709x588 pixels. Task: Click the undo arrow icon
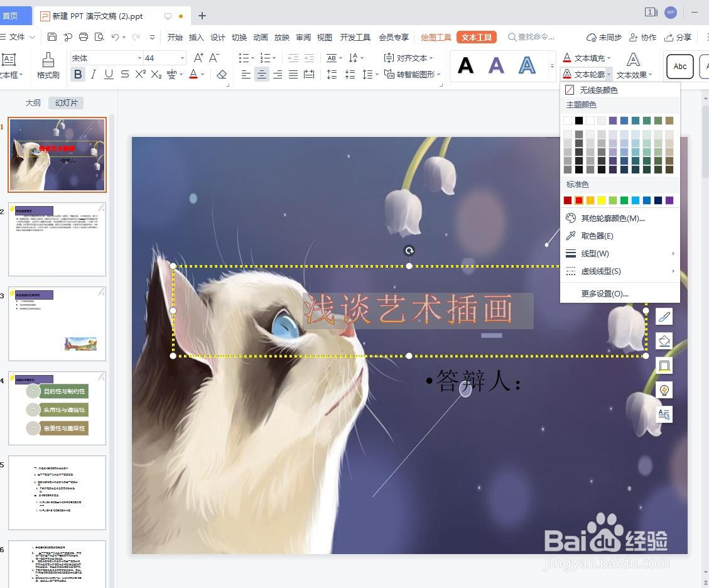point(116,37)
